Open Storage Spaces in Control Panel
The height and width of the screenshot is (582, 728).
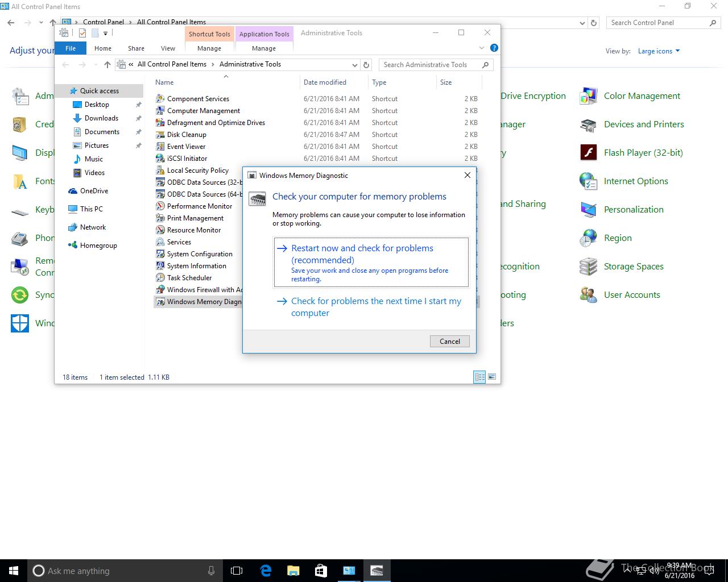coord(622,267)
